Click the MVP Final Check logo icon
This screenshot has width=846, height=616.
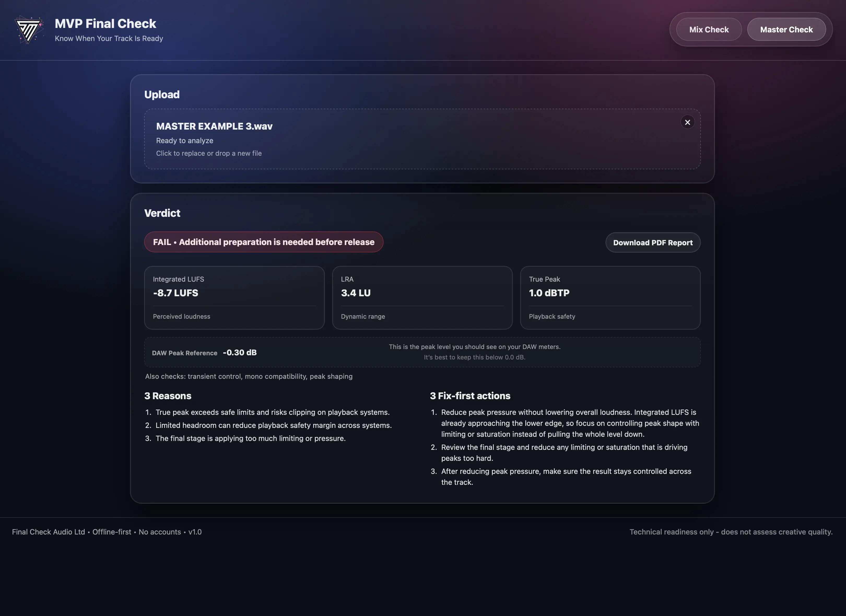[29, 30]
